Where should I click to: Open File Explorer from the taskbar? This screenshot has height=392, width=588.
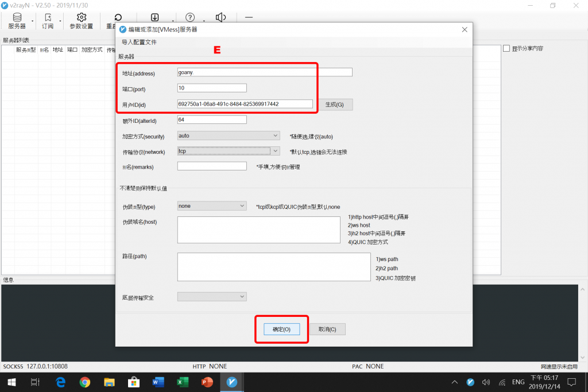tap(109, 382)
